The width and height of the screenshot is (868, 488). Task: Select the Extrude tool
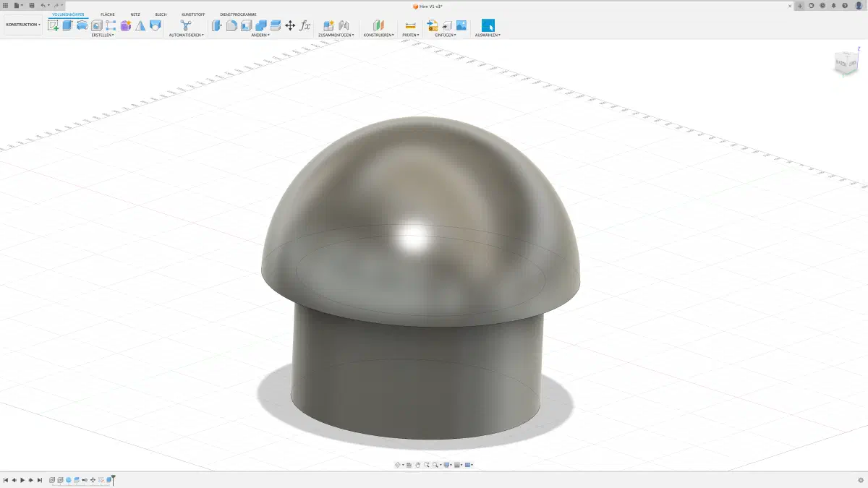click(x=67, y=25)
